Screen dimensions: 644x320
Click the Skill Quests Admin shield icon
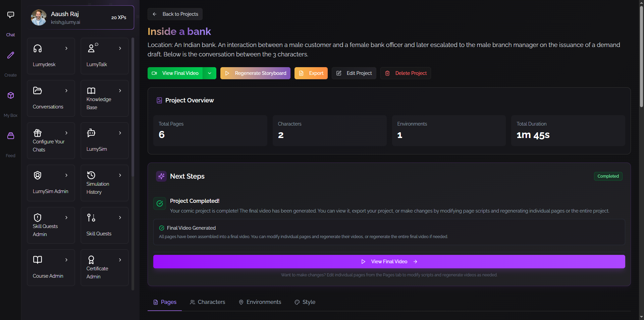(x=38, y=218)
